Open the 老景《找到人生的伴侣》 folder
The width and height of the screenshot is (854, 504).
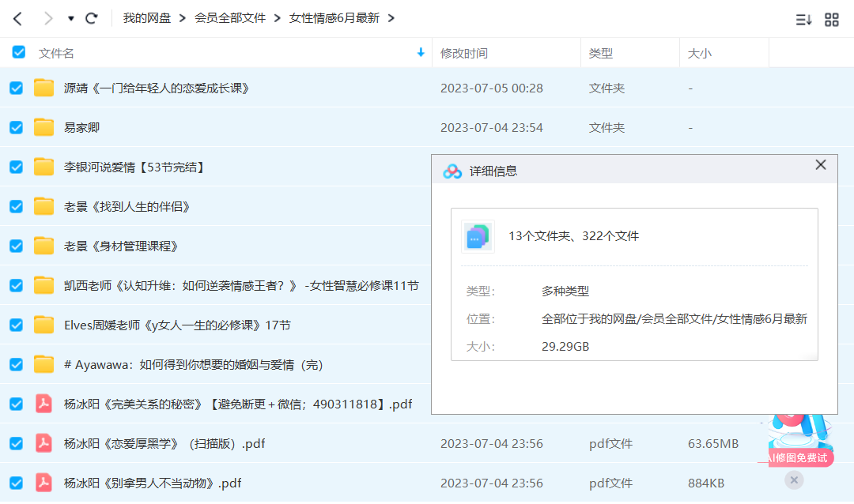[127, 206]
